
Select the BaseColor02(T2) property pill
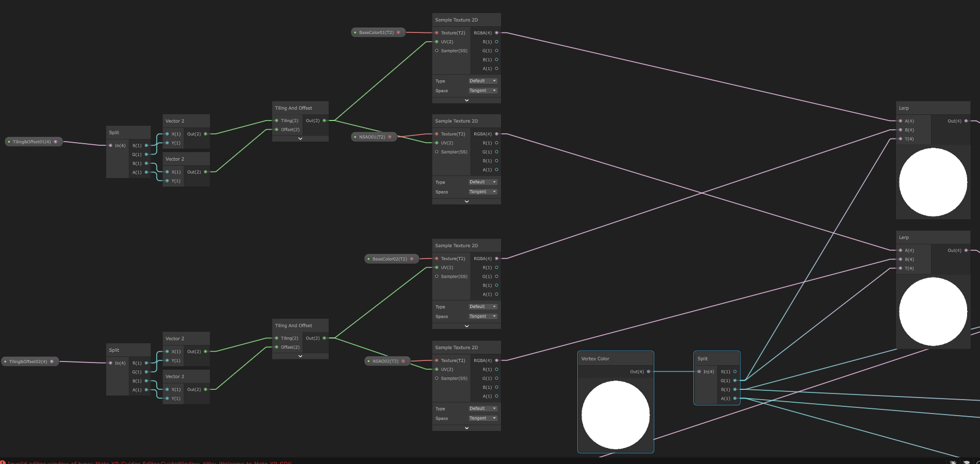pyautogui.click(x=391, y=259)
